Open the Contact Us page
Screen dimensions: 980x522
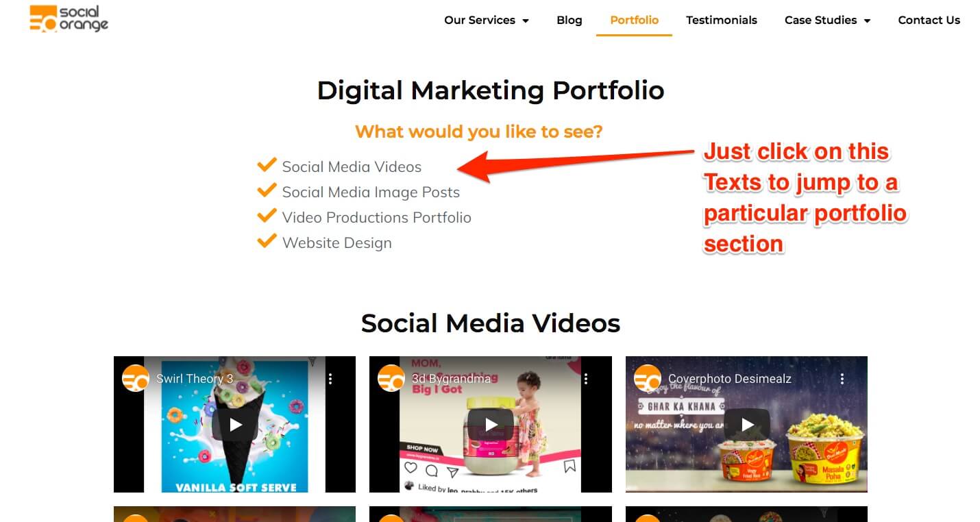[x=929, y=20]
